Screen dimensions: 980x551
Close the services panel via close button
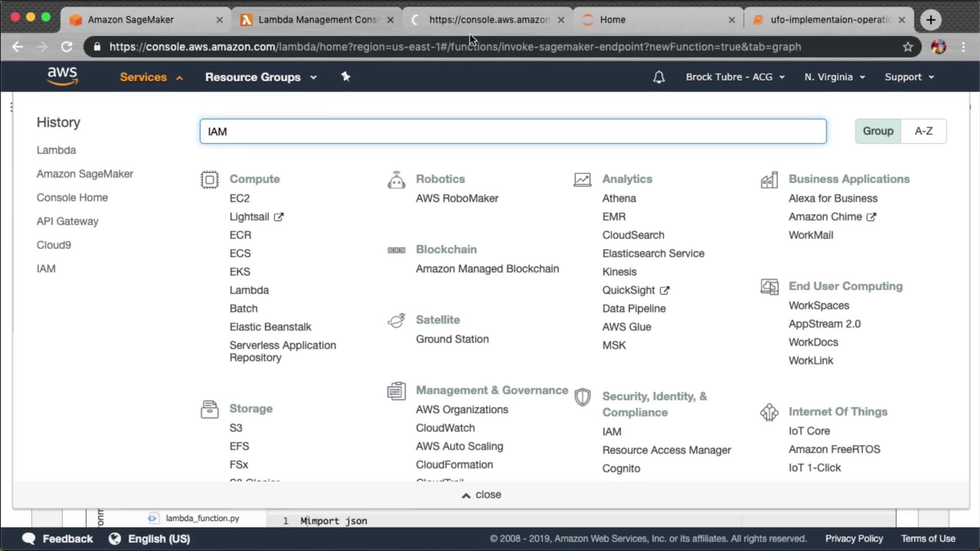(x=481, y=494)
